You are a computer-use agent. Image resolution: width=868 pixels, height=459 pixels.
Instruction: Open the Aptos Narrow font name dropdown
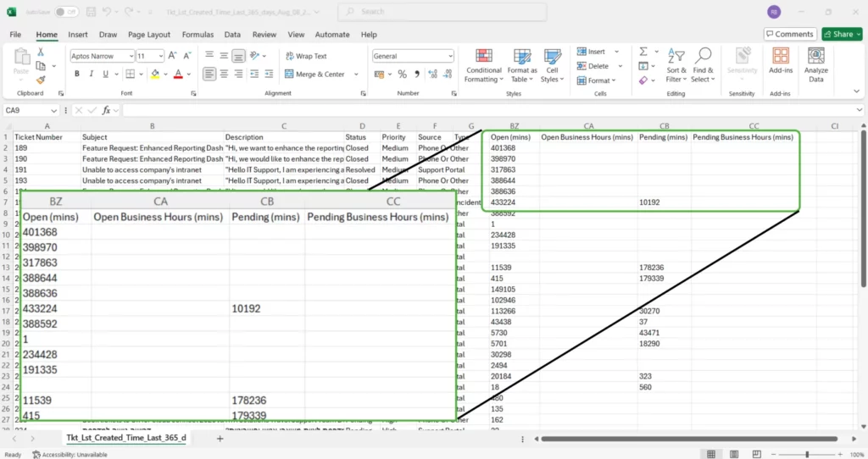pyautogui.click(x=131, y=56)
